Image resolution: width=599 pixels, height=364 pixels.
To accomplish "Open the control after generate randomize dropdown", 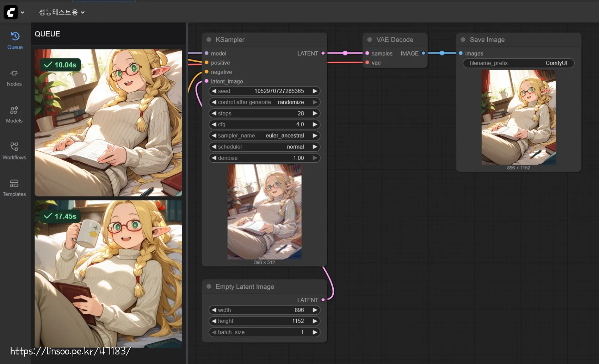I will click(264, 102).
